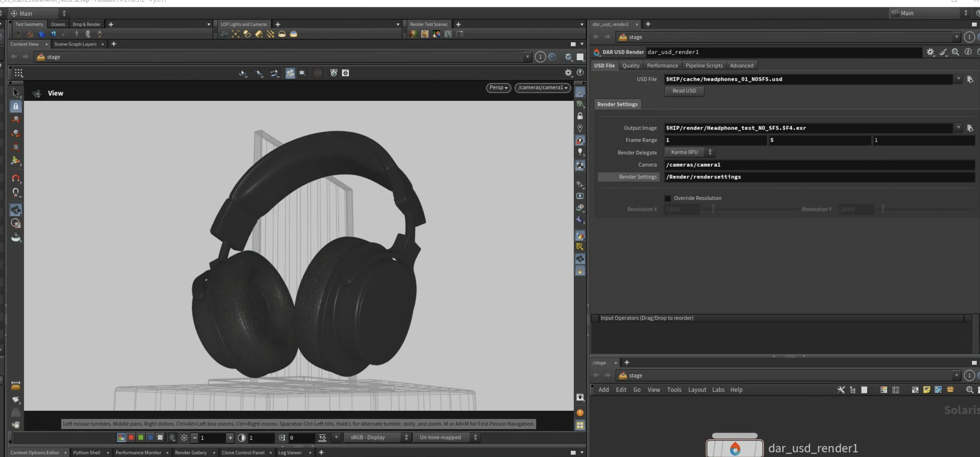This screenshot has width=980, height=457.
Task: Click the frame-all expand icon in the LOP toolbar
Action: pos(235,34)
